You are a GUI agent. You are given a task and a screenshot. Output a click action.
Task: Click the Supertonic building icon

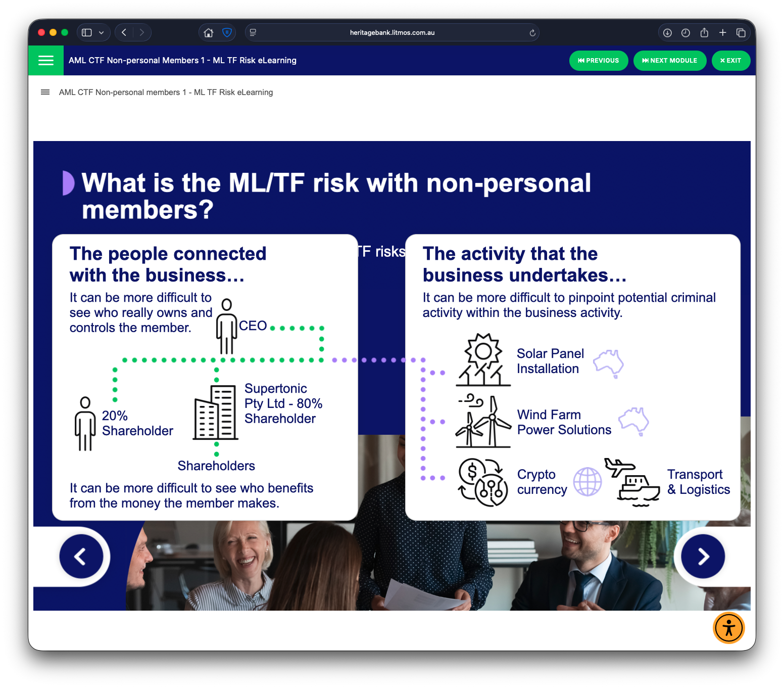(x=215, y=412)
